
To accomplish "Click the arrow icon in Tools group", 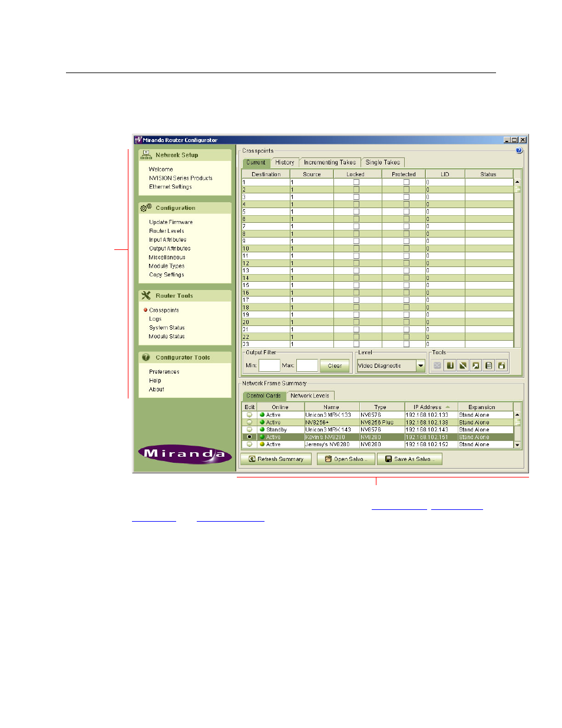I will [x=475, y=366].
